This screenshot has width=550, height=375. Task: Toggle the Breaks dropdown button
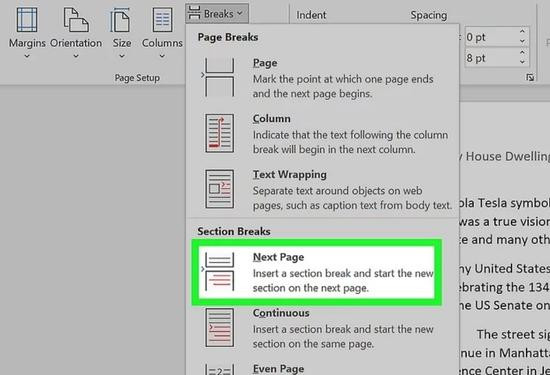pyautogui.click(x=217, y=13)
